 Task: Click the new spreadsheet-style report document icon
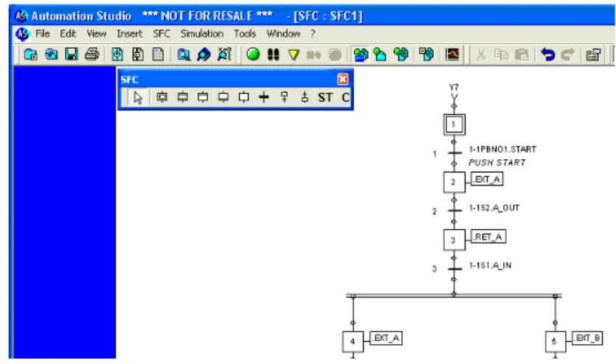coord(158,55)
